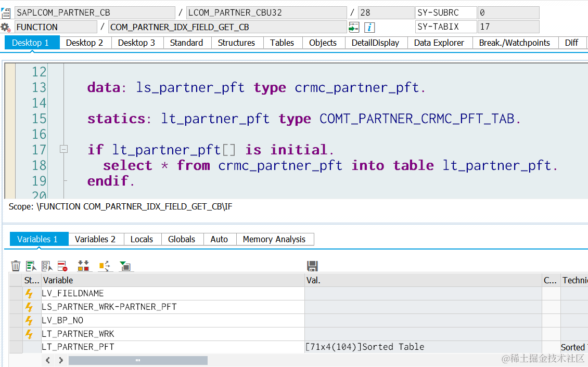Click the gear settings icon beside FUNCTION
This screenshot has width=588, height=367.
(5, 28)
